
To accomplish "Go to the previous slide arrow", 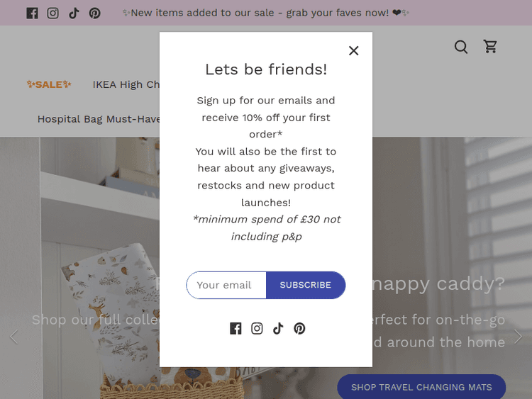I will click(13, 337).
